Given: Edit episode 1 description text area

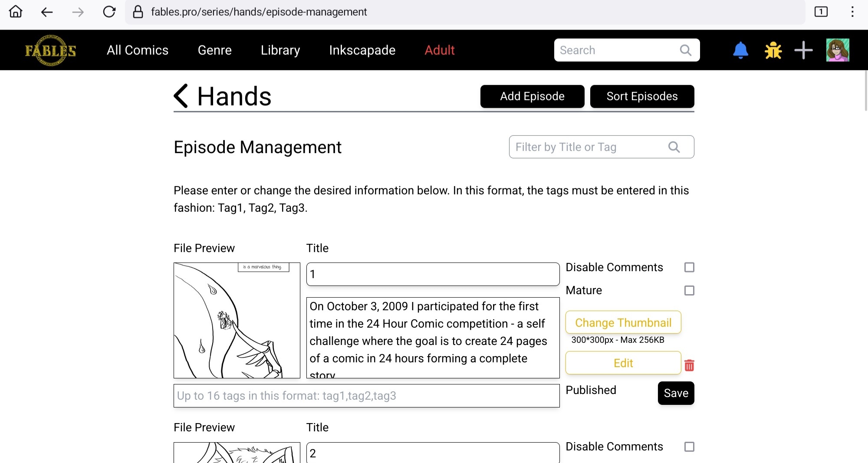Looking at the screenshot, I should tap(433, 338).
